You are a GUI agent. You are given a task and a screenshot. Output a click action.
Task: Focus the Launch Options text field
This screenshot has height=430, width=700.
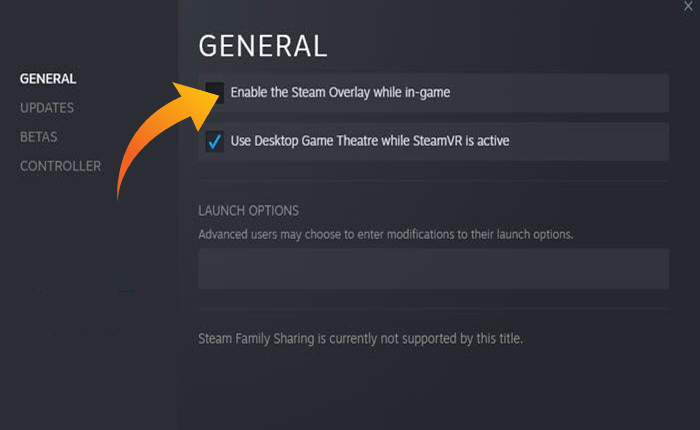point(433,269)
